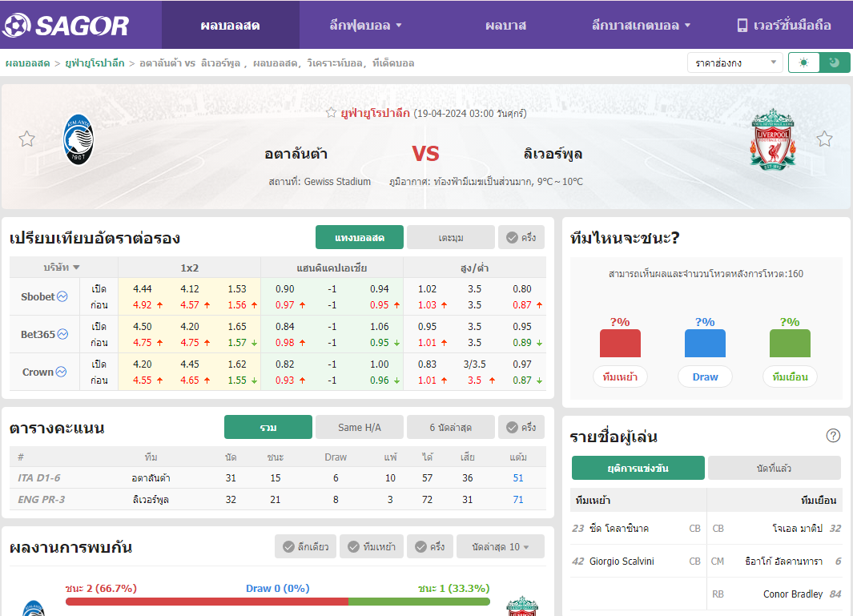Vote for ทีมเหย้า to win

coord(620,376)
